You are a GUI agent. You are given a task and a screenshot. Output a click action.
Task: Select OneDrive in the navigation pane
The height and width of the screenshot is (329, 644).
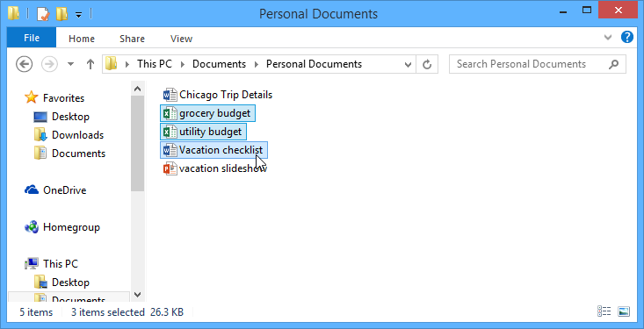click(64, 190)
